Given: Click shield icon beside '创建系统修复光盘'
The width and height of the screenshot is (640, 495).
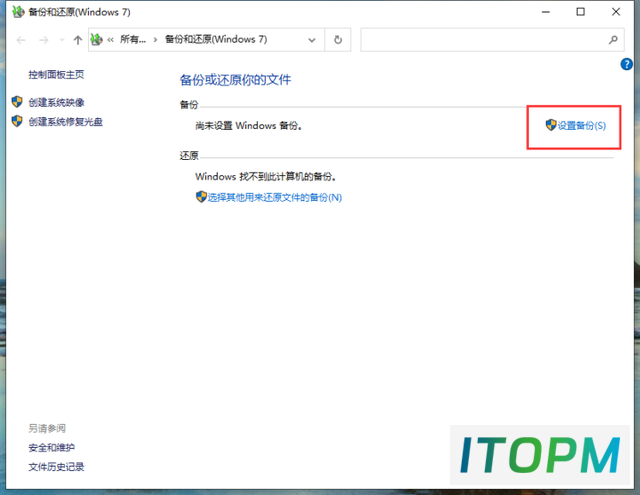Looking at the screenshot, I should pyautogui.click(x=17, y=121).
